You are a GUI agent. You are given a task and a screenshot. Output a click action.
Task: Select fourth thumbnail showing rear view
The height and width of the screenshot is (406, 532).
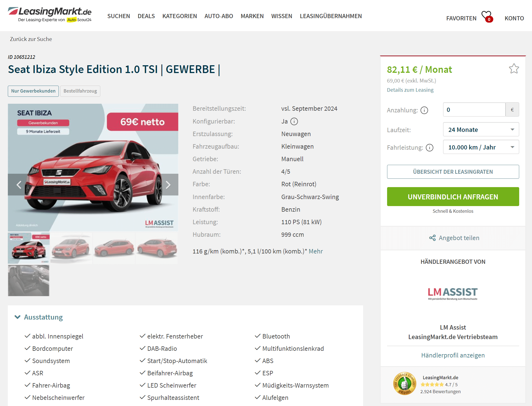pyautogui.click(x=157, y=248)
